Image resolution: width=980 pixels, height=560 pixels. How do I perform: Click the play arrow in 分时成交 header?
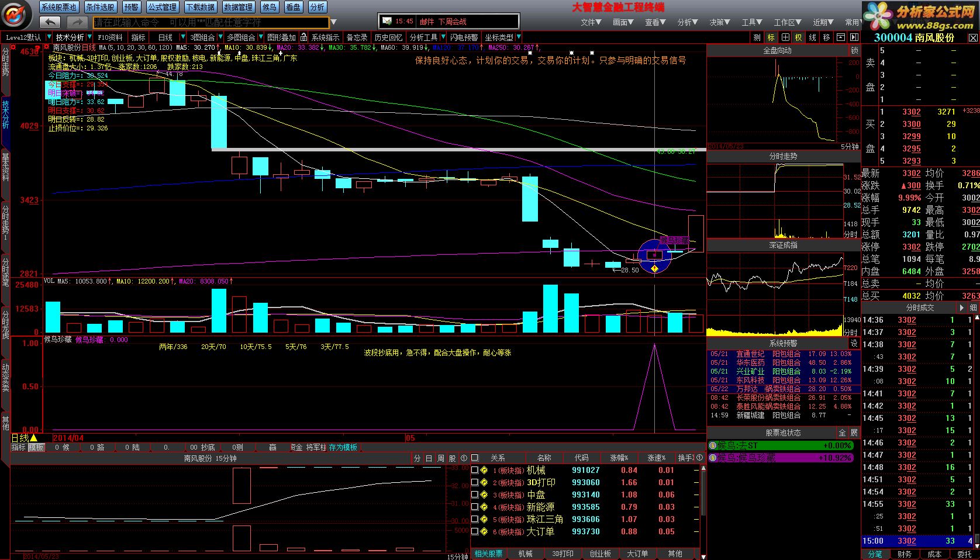pyautogui.click(x=962, y=307)
